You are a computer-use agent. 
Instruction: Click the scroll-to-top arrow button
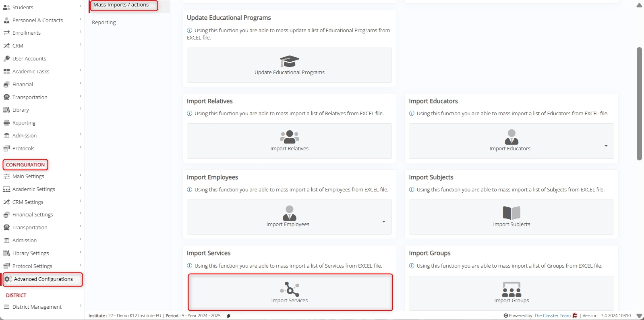[x=639, y=5]
